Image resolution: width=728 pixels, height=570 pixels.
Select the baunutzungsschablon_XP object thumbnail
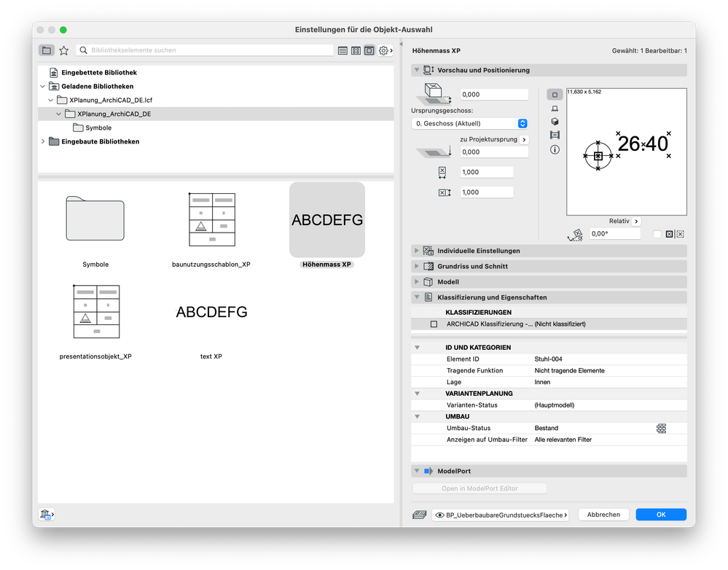[x=212, y=219]
